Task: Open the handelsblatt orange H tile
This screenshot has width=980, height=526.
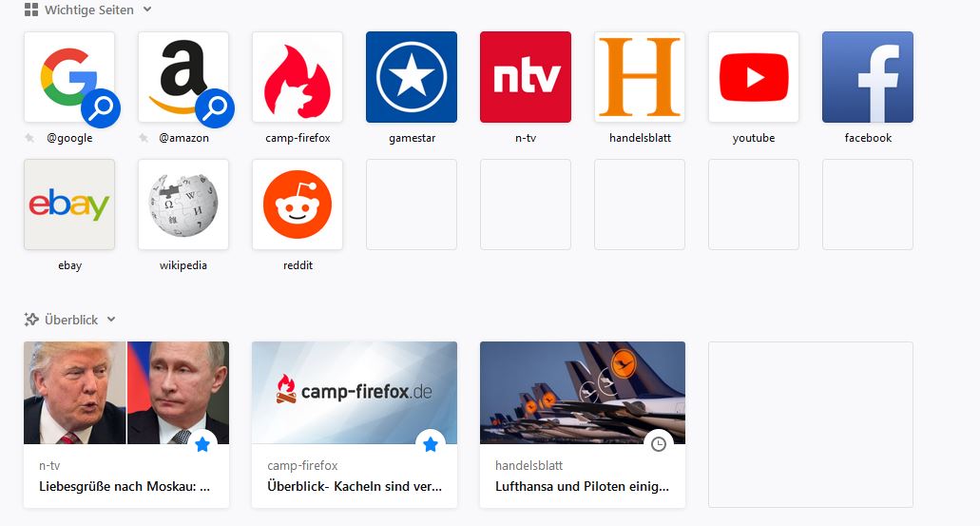Action: point(640,77)
